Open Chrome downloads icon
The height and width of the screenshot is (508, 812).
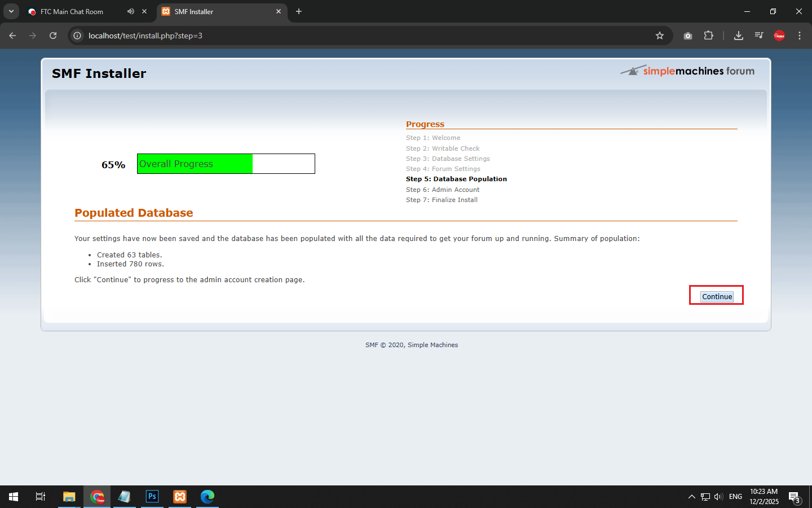[x=738, y=36]
